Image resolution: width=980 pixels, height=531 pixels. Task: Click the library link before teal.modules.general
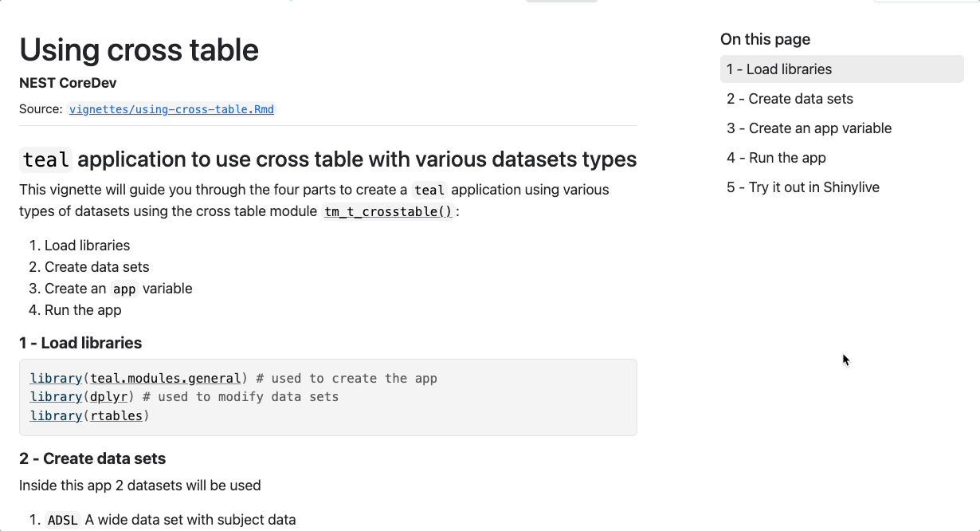click(x=56, y=378)
